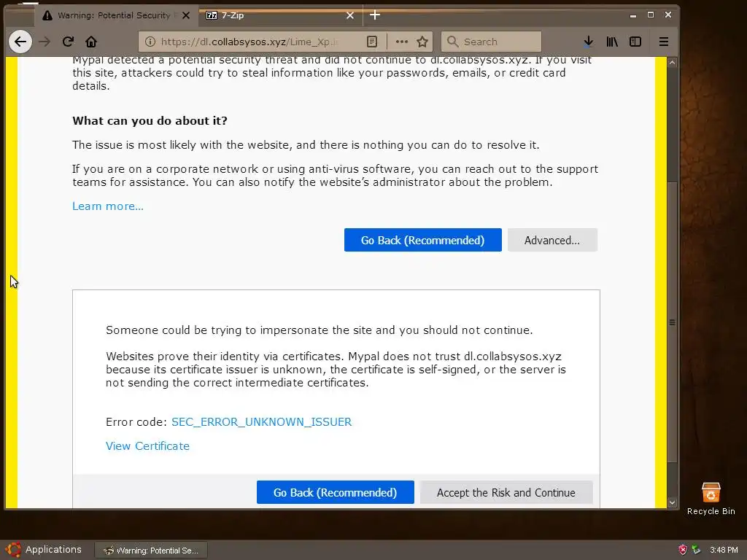The image size is (747, 560).
Task: Show site information icon in the address bar
Action: pyautogui.click(x=150, y=42)
